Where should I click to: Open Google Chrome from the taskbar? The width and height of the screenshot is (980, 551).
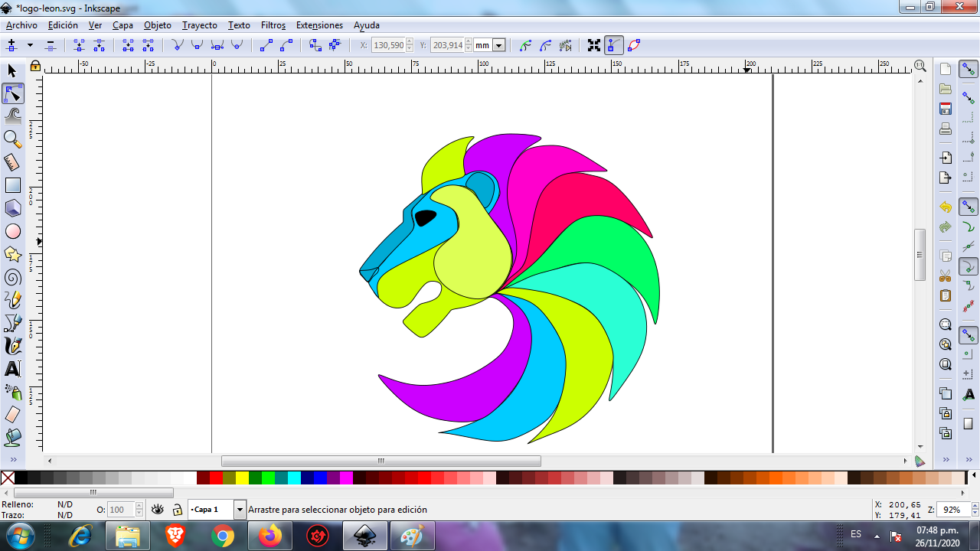[x=223, y=536]
